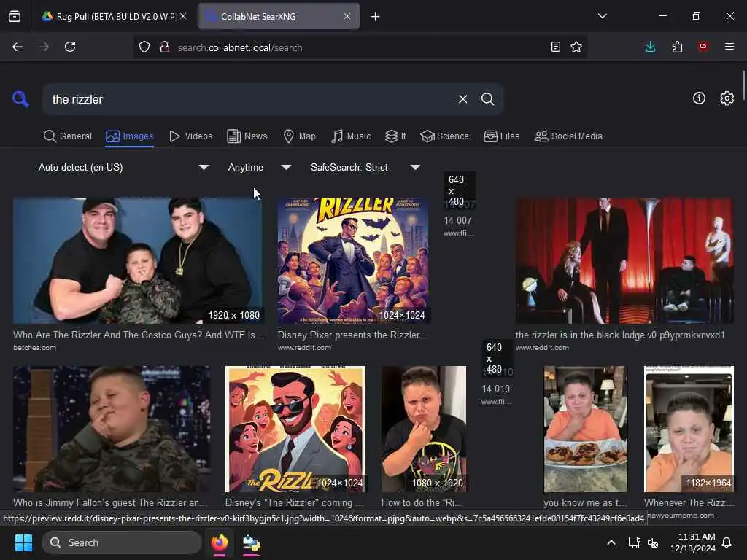Open the Music category
This screenshot has width=747, height=560.
pyautogui.click(x=351, y=136)
